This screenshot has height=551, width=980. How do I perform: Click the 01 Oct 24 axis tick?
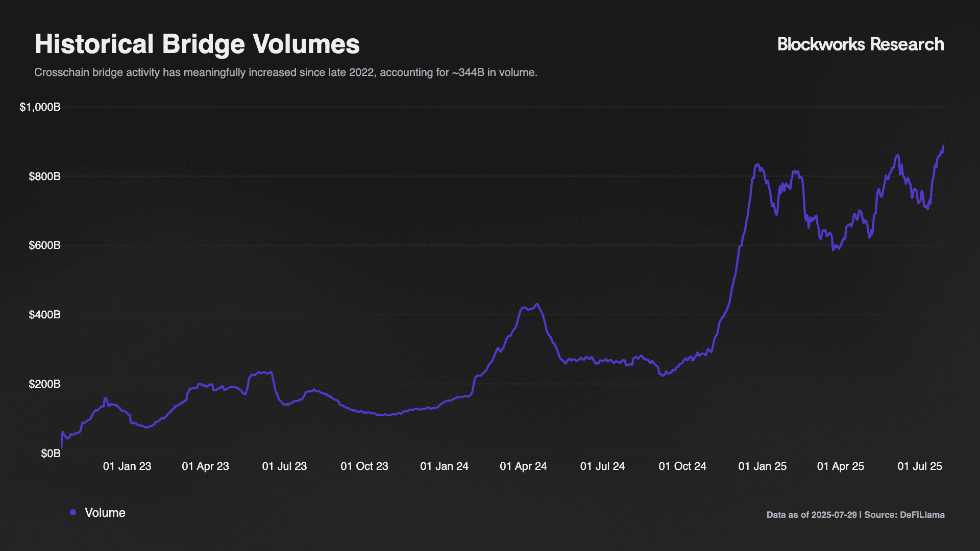click(682, 466)
